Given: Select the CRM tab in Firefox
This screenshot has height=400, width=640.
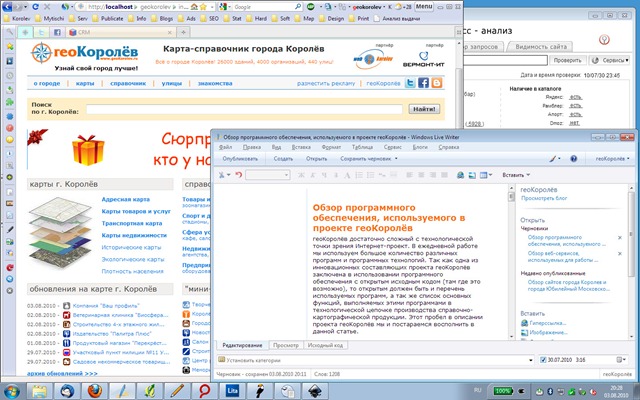Looking at the screenshot, I should [120, 32].
